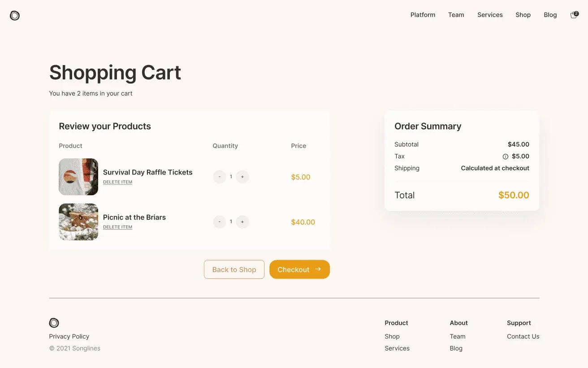
Task: Click the $45.00 subtotal value
Action: pos(519,145)
